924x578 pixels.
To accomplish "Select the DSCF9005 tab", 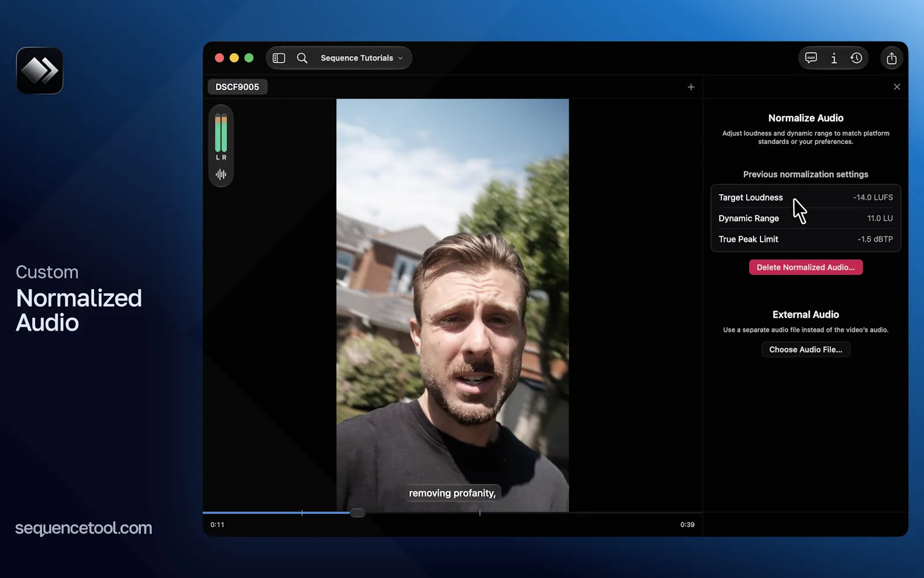I will point(237,87).
